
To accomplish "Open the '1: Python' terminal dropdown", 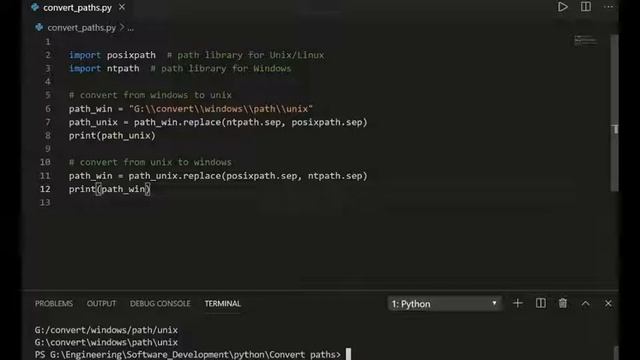I will [x=444, y=304].
